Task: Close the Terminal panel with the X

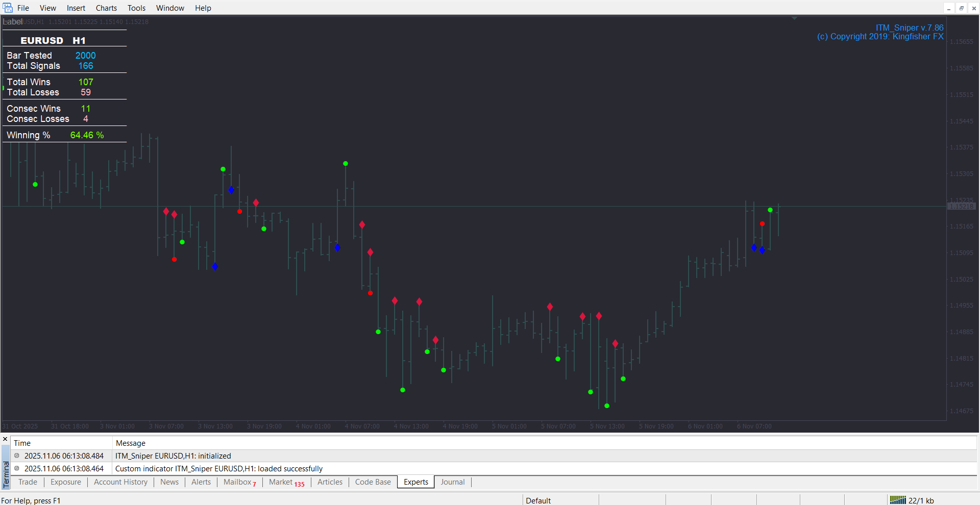Action: tap(5, 439)
